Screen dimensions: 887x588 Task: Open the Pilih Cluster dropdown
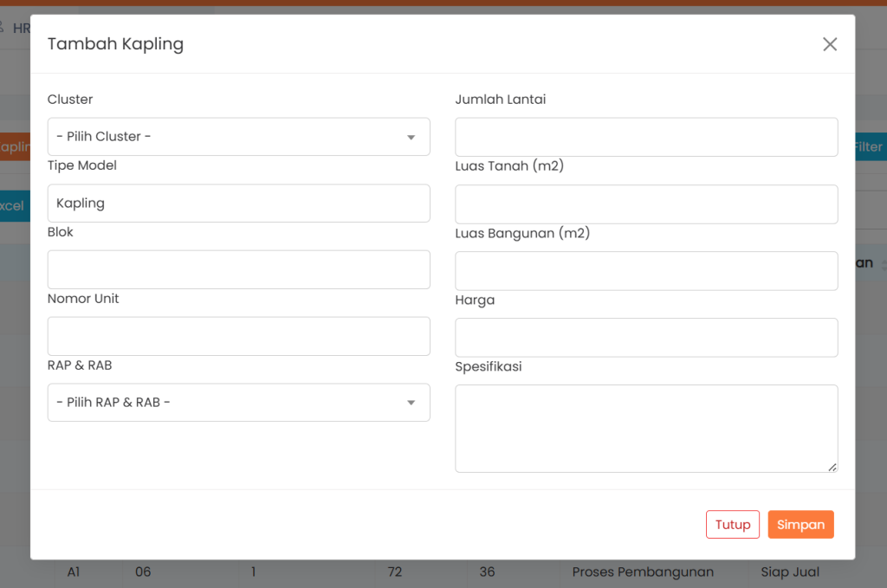238,137
